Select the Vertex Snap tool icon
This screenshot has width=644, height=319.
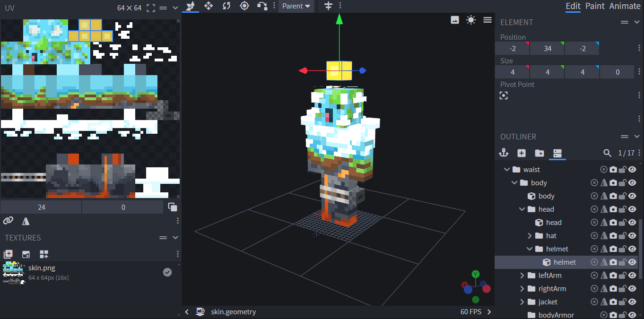[262, 6]
